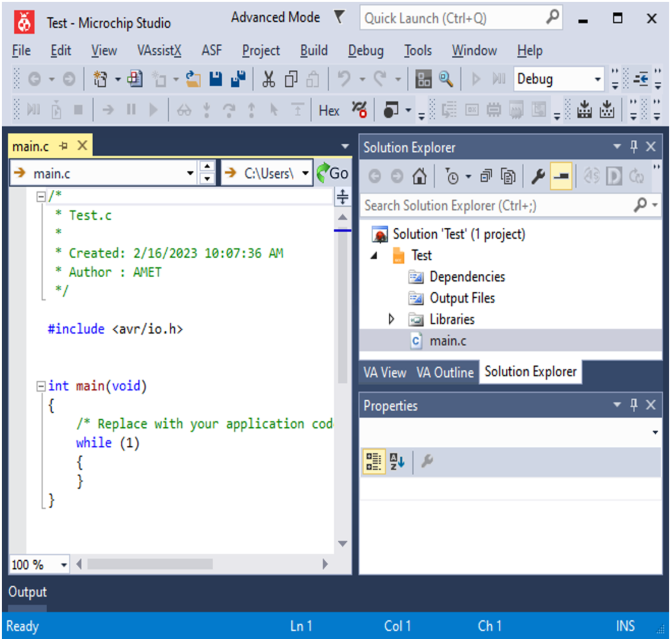Click the New Project toolbar icon
This screenshot has height=639, width=672.
pyautogui.click(x=100, y=80)
